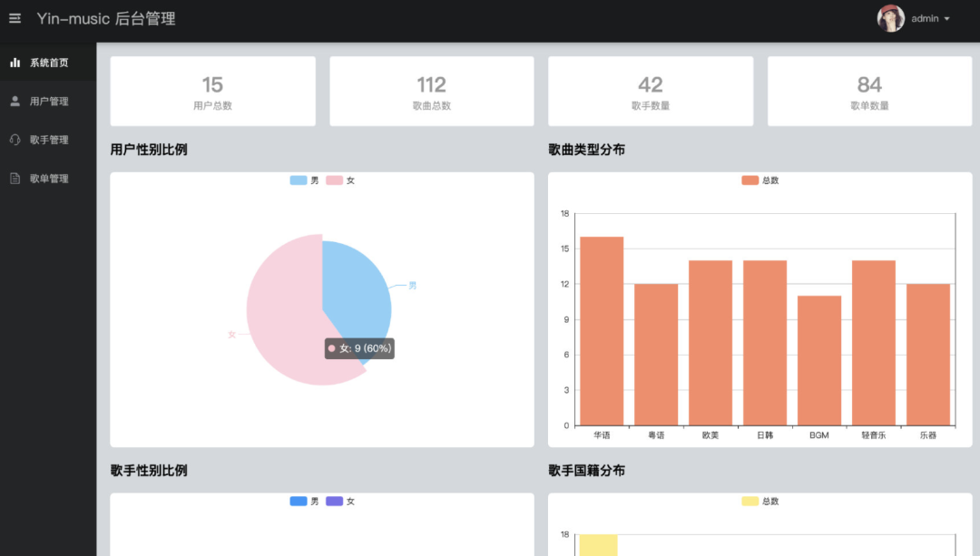Click the 歌手管理 headset icon
Image resolution: width=980 pixels, height=556 pixels.
(x=15, y=140)
